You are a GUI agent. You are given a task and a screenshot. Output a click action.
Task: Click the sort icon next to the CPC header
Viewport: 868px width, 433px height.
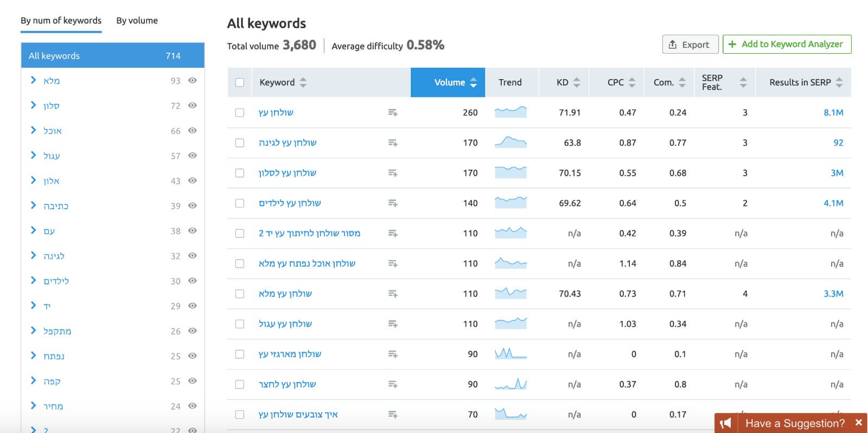point(631,82)
